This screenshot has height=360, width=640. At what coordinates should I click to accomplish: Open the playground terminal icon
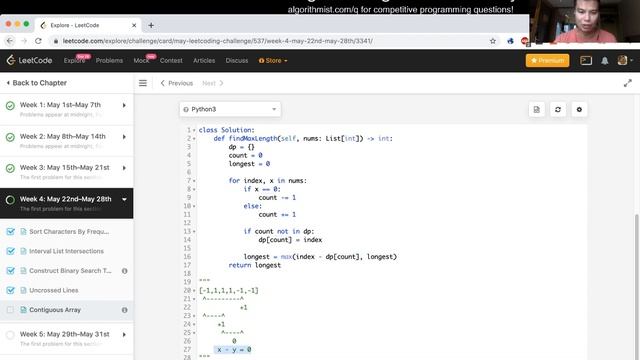[586, 60]
